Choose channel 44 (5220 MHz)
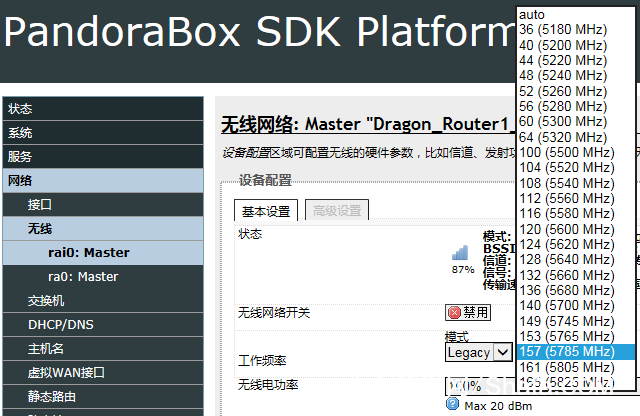Screen dimensions: 640x416 point(576,60)
